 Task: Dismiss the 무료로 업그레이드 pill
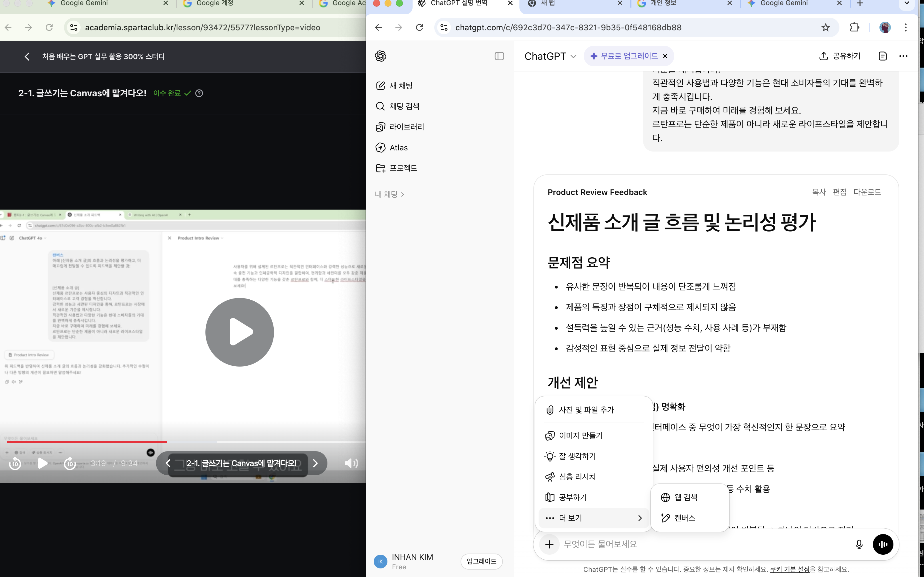(x=665, y=56)
